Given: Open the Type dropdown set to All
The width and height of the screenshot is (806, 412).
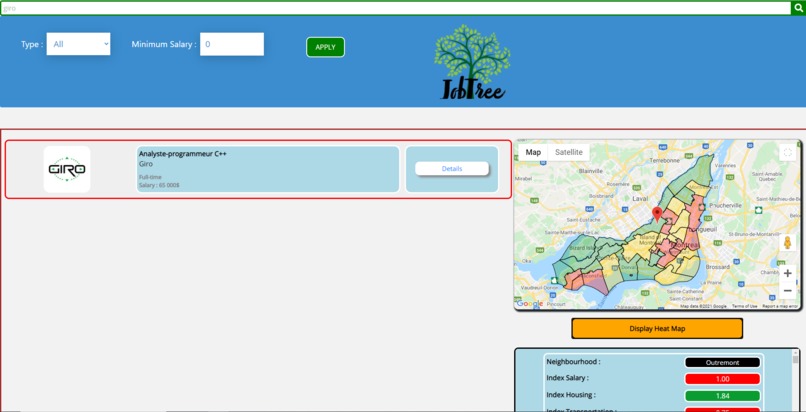Looking at the screenshot, I should [x=79, y=44].
